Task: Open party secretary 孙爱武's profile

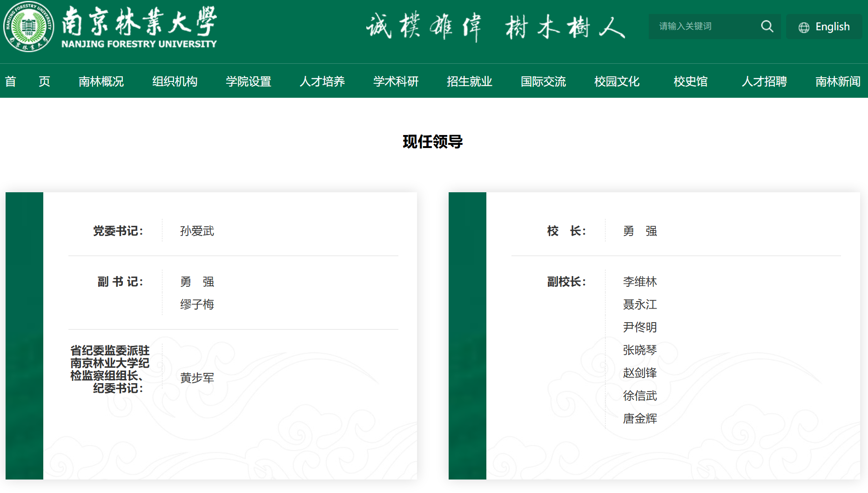Action: (197, 231)
